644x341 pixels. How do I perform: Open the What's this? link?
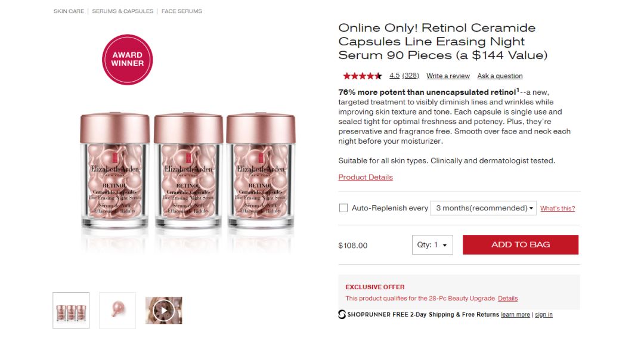(x=558, y=209)
